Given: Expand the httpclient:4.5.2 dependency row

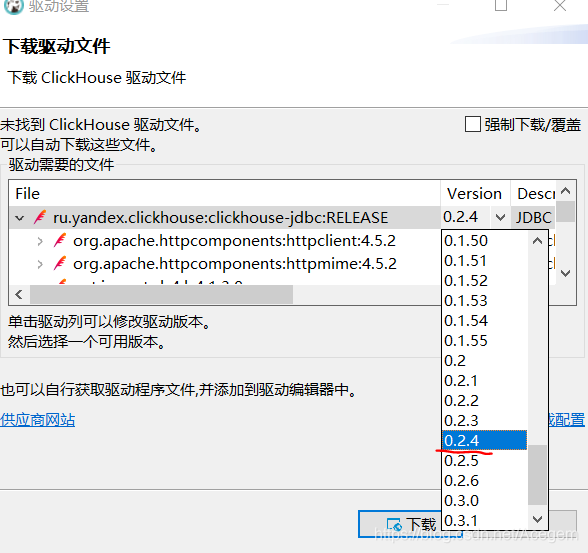Looking at the screenshot, I should [x=40, y=241].
